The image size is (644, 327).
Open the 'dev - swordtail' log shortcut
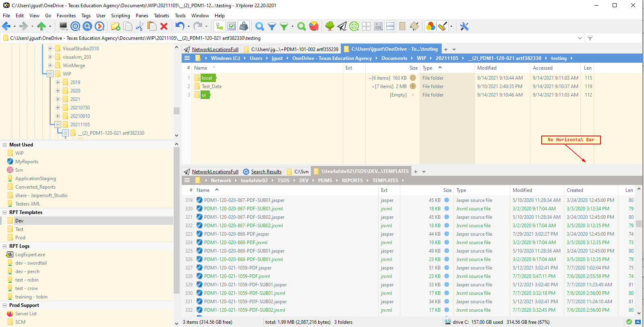coord(31,263)
